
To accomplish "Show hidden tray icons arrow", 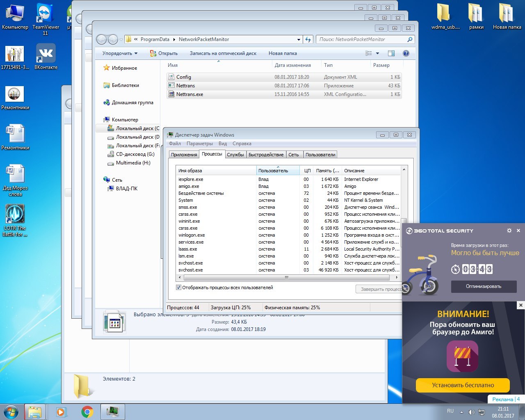I will tap(461, 412).
